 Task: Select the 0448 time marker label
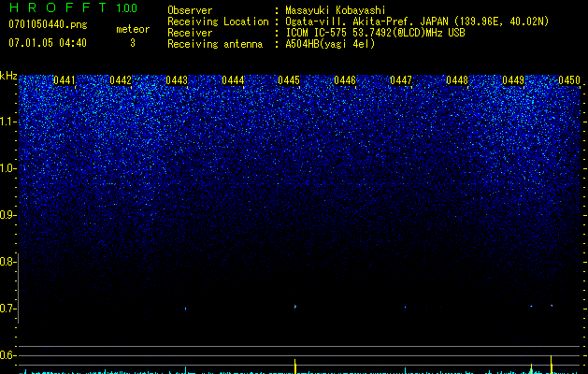pos(457,80)
